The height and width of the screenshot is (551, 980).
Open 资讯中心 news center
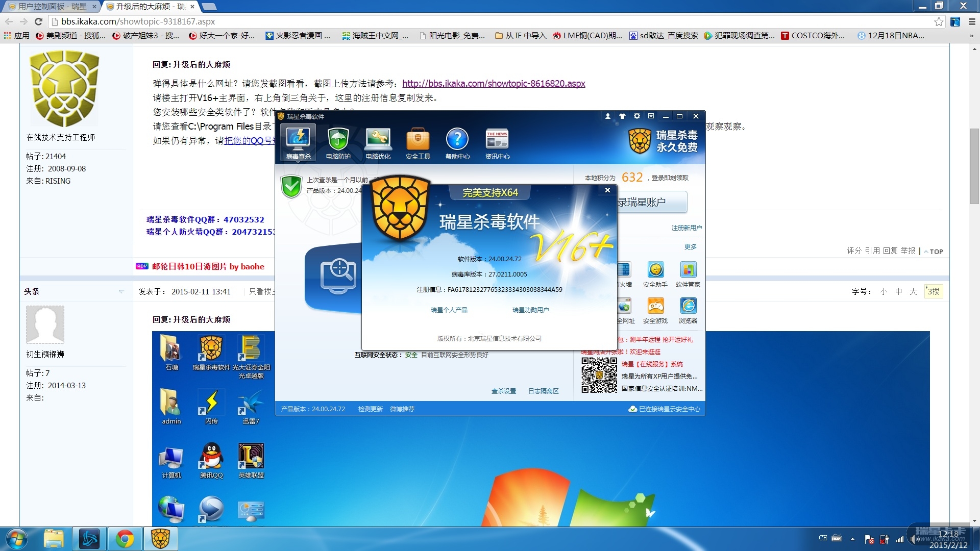pos(497,143)
